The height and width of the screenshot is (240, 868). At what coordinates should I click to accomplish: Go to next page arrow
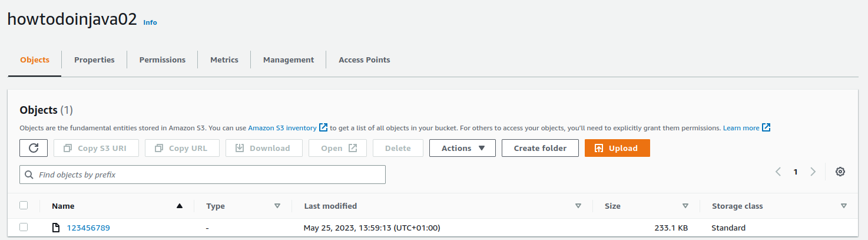(x=813, y=172)
